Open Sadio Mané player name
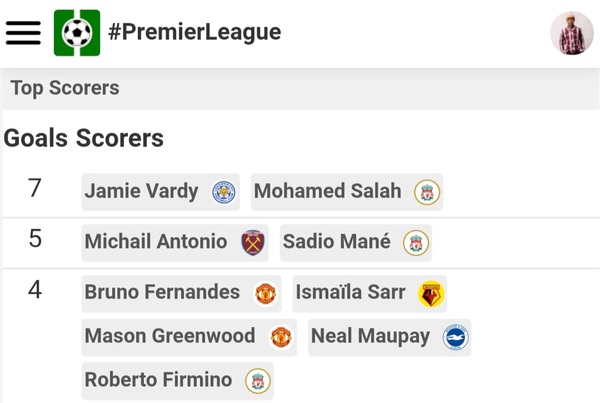This screenshot has height=403, width=600. pyautogui.click(x=337, y=241)
